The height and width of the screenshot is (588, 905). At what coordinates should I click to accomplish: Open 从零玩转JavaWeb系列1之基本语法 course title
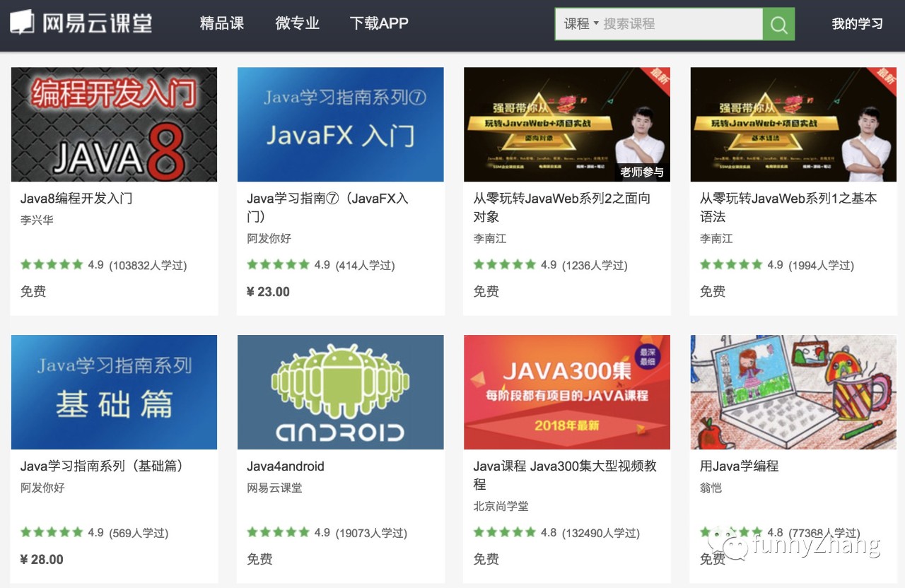(x=788, y=207)
